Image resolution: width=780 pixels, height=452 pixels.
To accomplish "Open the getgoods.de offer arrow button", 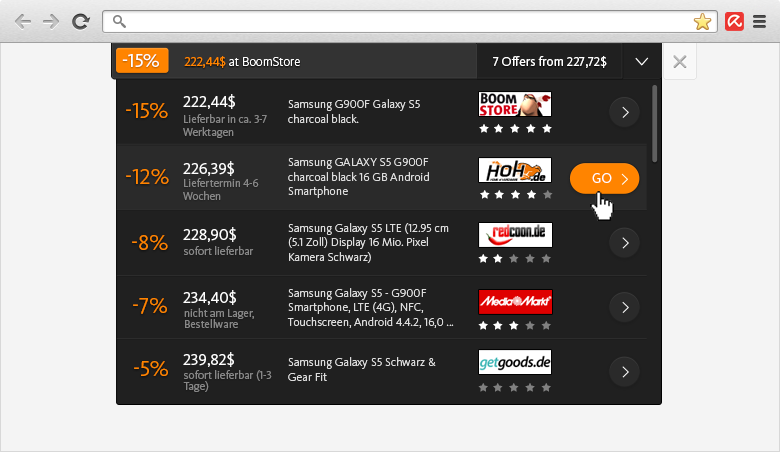I will click(625, 371).
